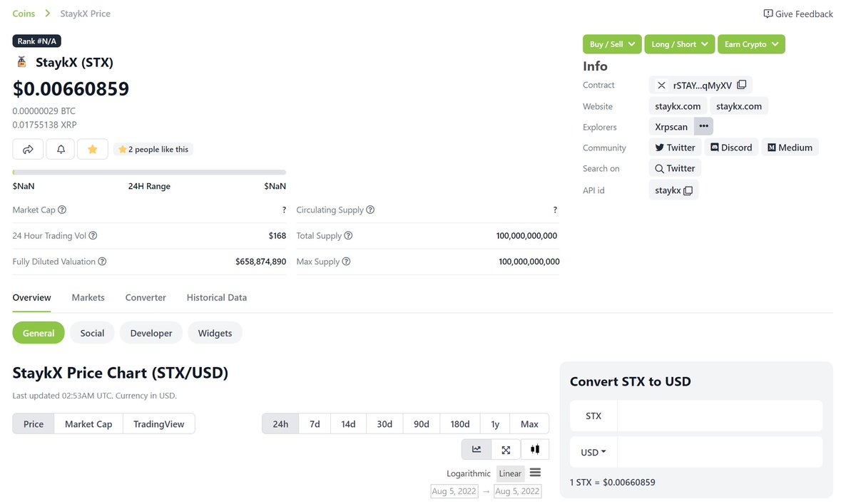
Task: Select the line chart view icon
Action: 477,450
